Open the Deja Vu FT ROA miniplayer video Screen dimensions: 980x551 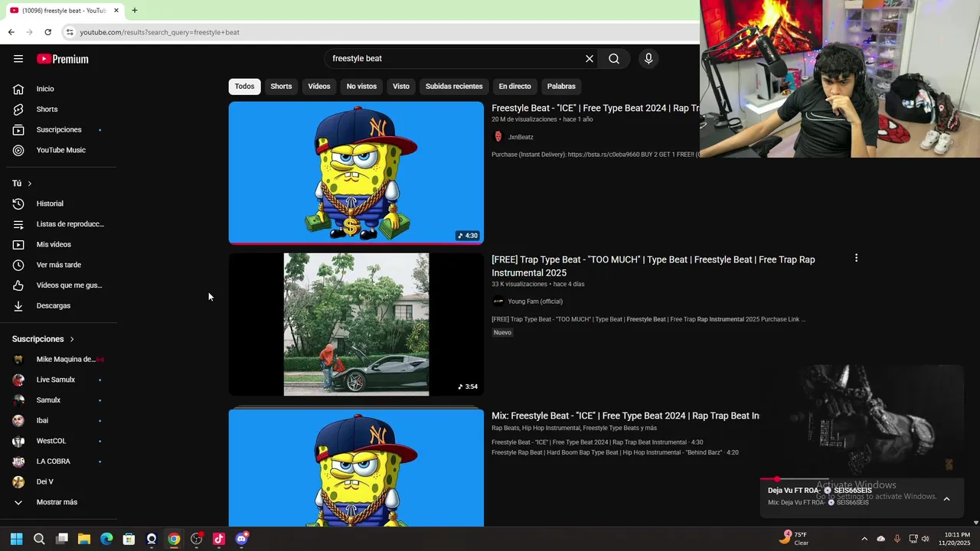pyautogui.click(x=861, y=420)
